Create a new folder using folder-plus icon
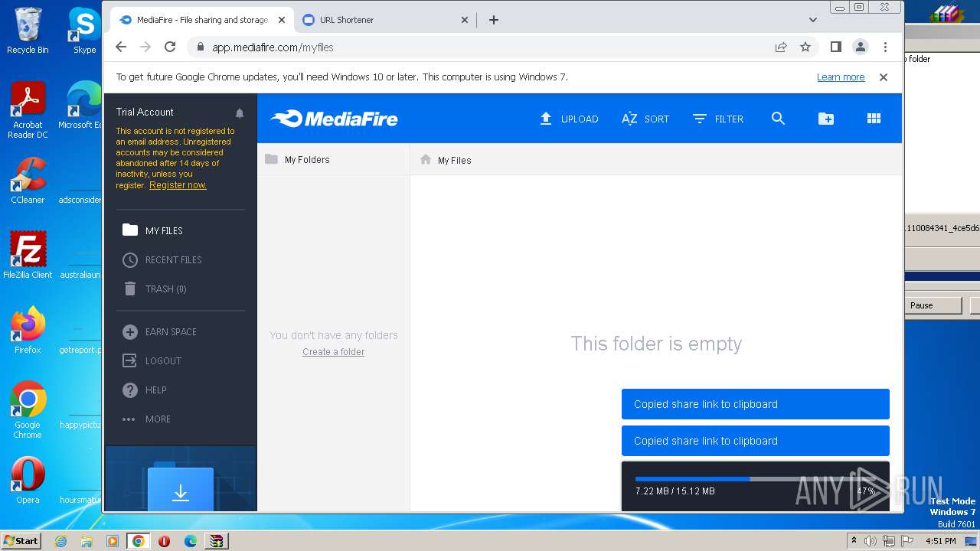This screenshot has width=980, height=551. 825,119
